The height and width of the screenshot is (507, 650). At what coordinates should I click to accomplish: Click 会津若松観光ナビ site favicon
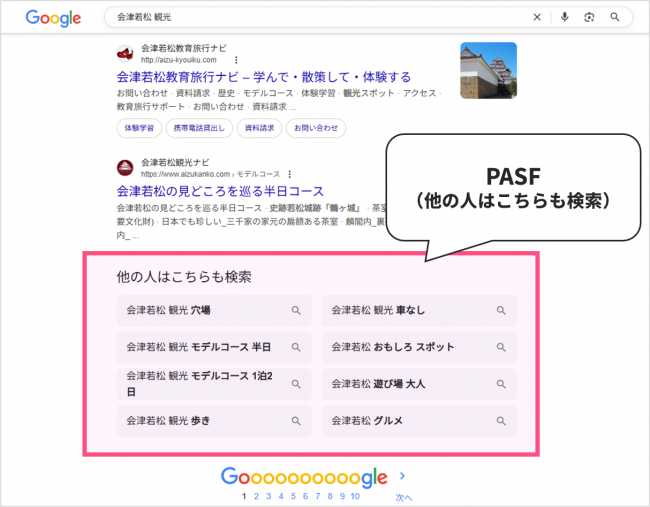(x=125, y=168)
